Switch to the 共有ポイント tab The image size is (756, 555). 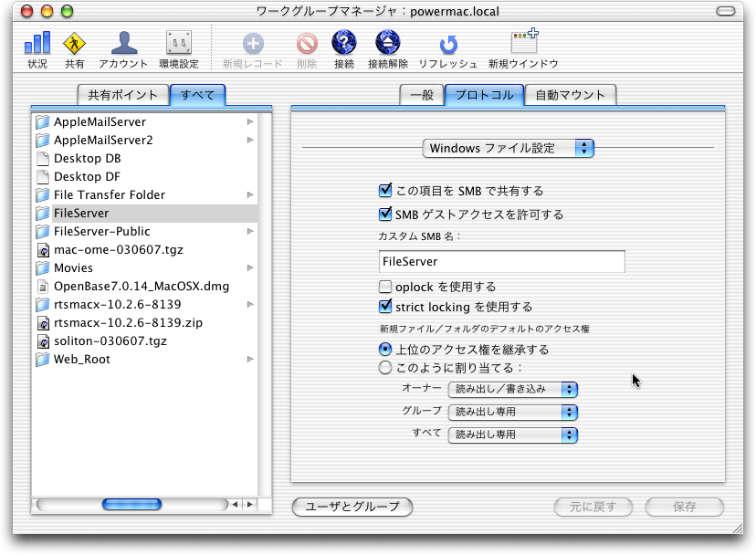tap(122, 94)
